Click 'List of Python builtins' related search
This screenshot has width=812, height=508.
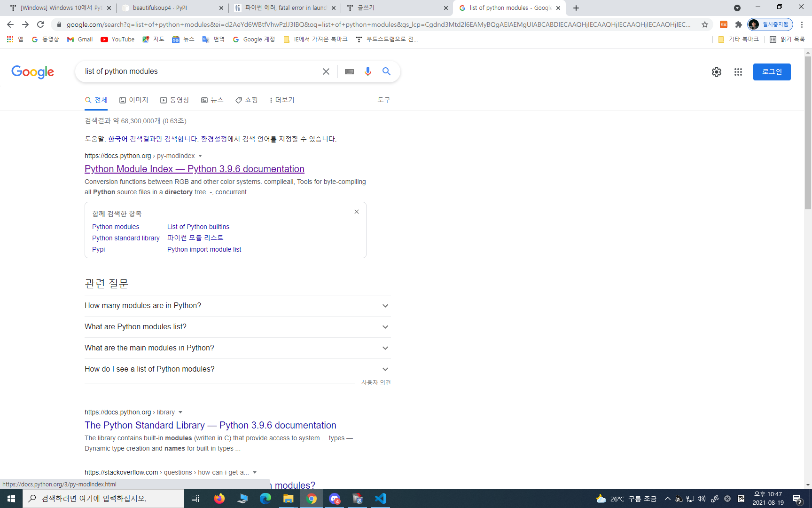pyautogui.click(x=198, y=227)
